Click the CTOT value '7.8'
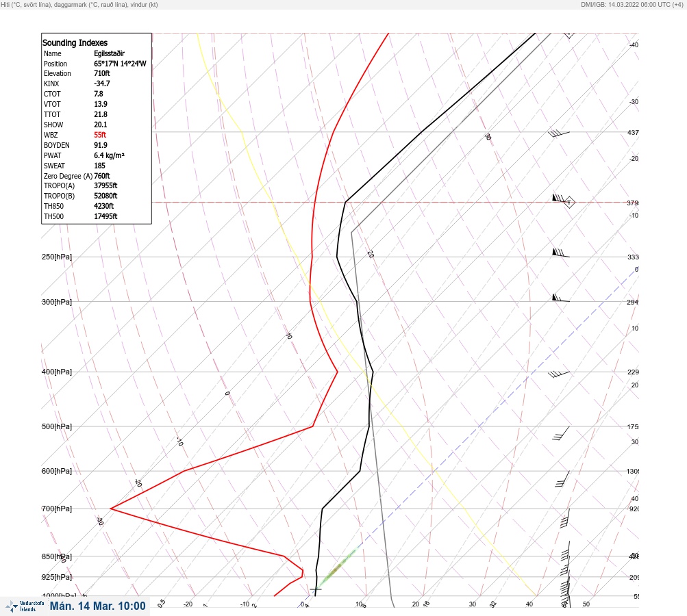The image size is (687, 616). (x=99, y=94)
